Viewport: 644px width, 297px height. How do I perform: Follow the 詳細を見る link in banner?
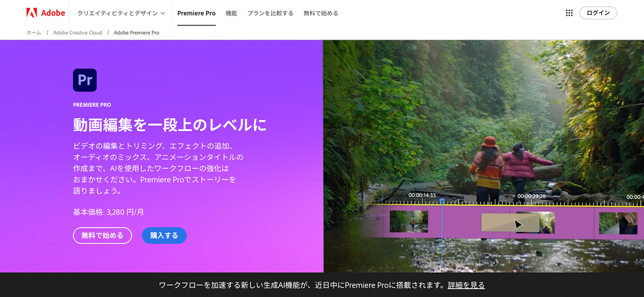[466, 285]
